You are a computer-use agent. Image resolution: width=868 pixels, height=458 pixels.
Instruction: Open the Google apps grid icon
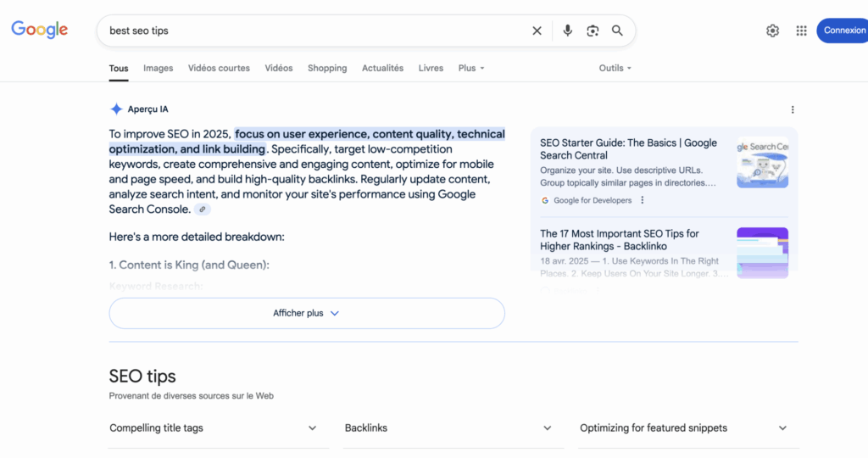coord(802,31)
